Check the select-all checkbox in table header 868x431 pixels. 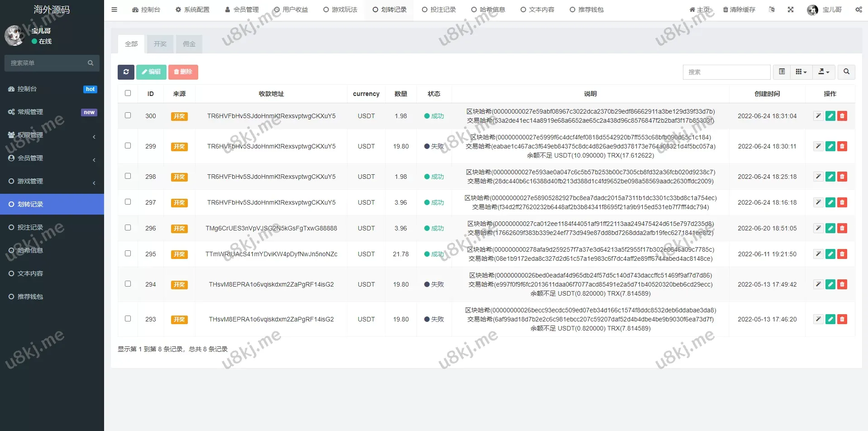[128, 93]
